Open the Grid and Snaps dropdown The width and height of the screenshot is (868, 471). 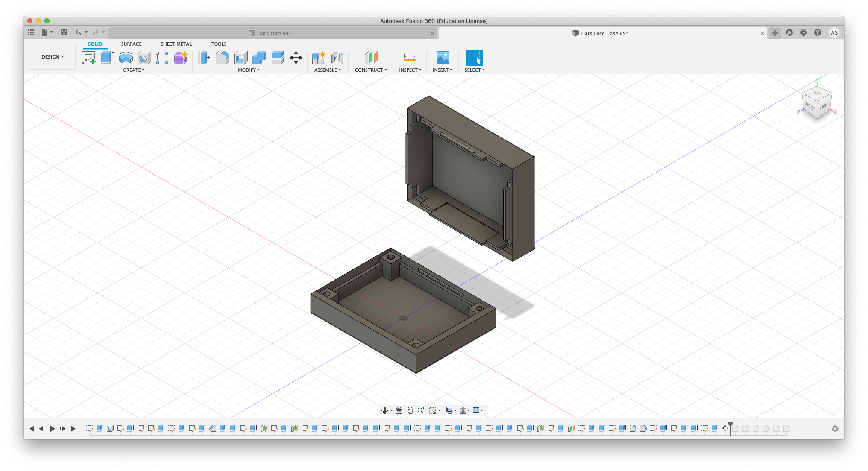[x=465, y=410]
